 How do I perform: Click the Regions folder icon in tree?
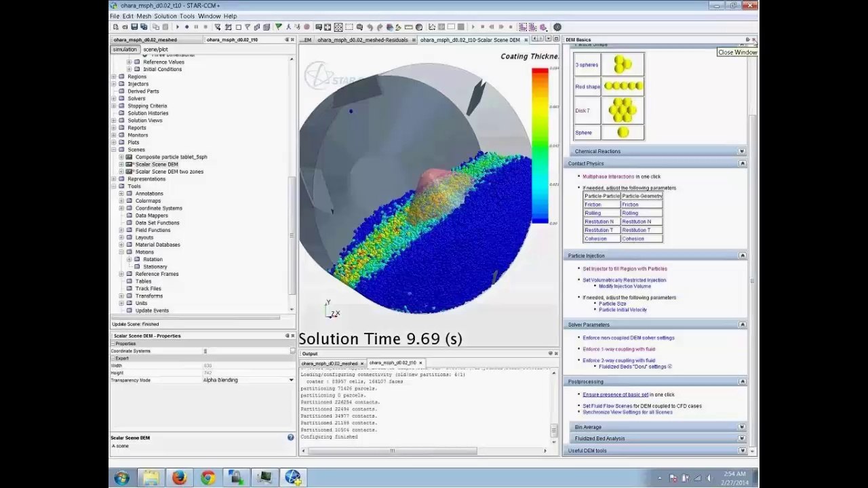click(122, 77)
